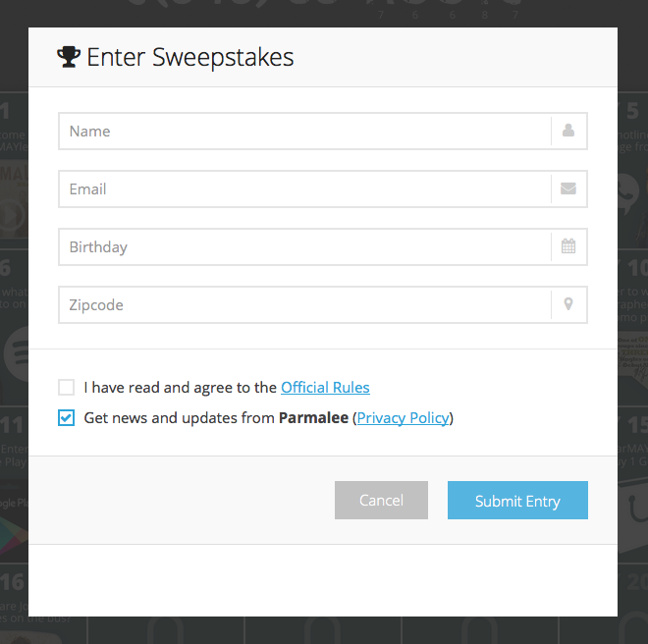Click the dimmed phone chat bubble icon
648x644 pixels.
[628, 193]
